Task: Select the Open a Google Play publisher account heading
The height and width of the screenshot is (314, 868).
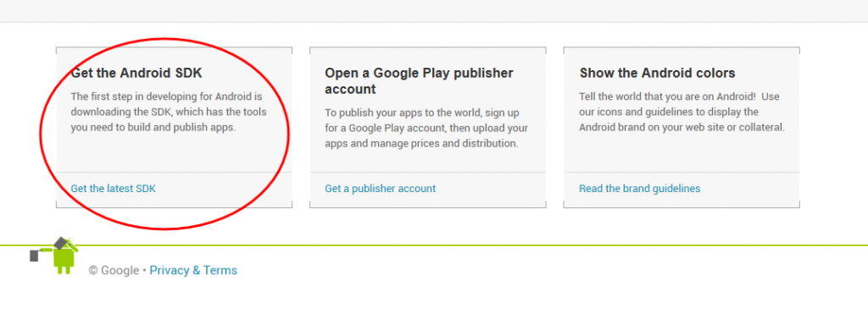Action: pos(419,80)
